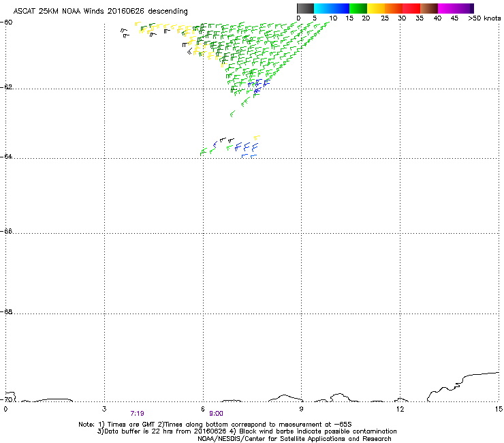Select the red 30-35 knots legend segment
This screenshot has width=504, height=443.
click(411, 8)
